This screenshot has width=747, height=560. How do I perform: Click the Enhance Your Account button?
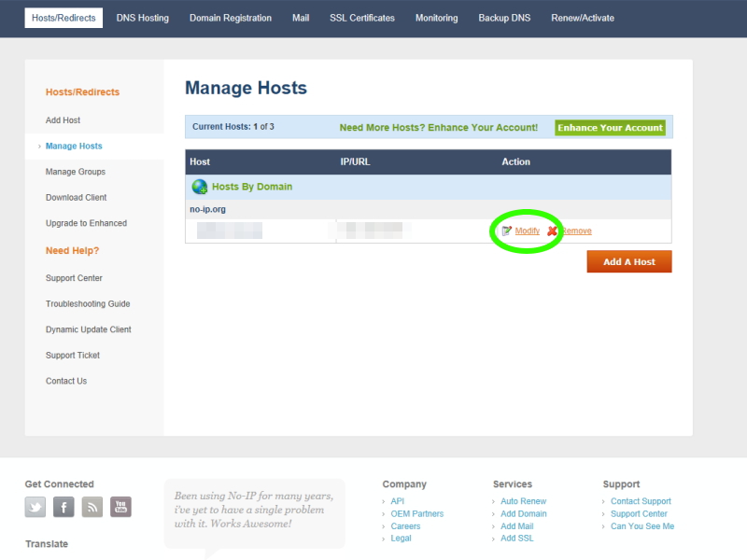coord(610,128)
